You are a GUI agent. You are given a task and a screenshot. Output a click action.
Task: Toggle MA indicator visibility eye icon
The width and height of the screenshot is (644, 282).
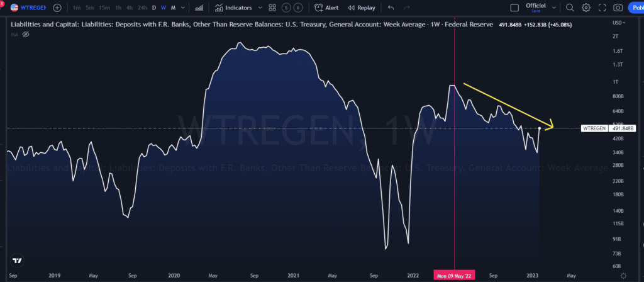[x=25, y=34]
